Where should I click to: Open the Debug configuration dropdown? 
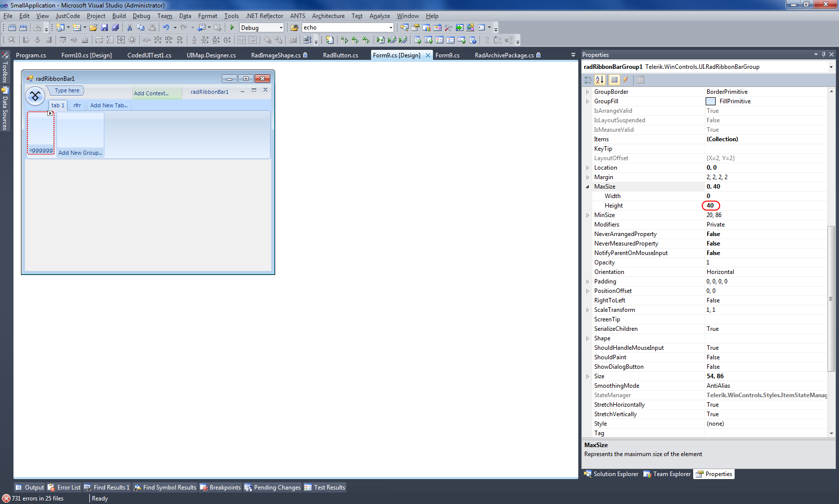(281, 28)
